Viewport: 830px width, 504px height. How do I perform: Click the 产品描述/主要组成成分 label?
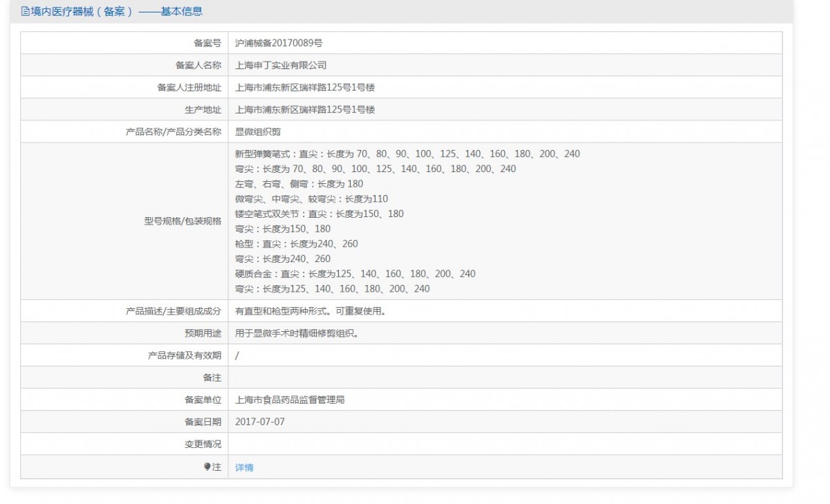pyautogui.click(x=174, y=311)
